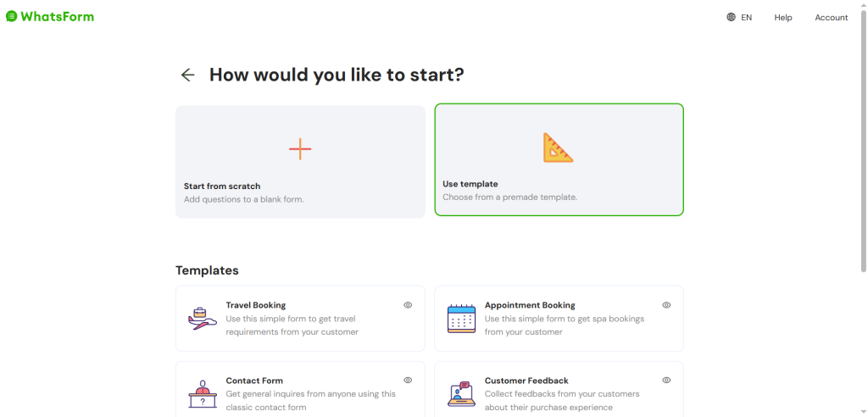Click the calendar Appointment Booking icon
Image resolution: width=868 pixels, height=417 pixels.
point(461,319)
